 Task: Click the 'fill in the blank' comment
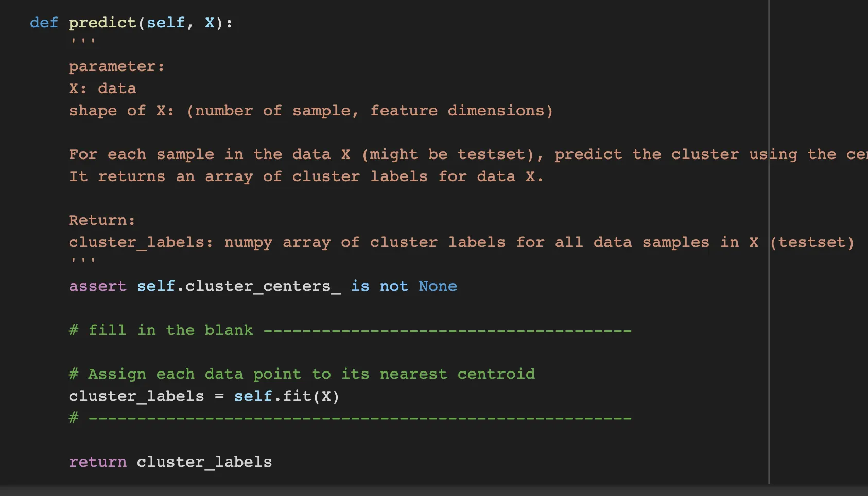point(170,330)
